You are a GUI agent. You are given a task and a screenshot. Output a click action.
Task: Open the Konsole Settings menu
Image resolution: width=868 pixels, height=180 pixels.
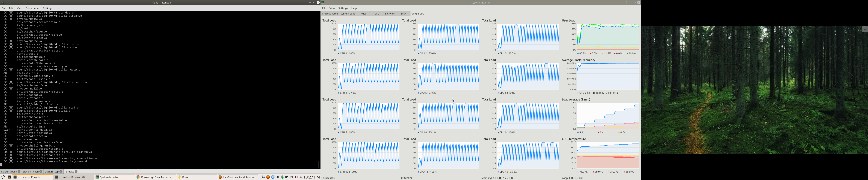coord(47,8)
